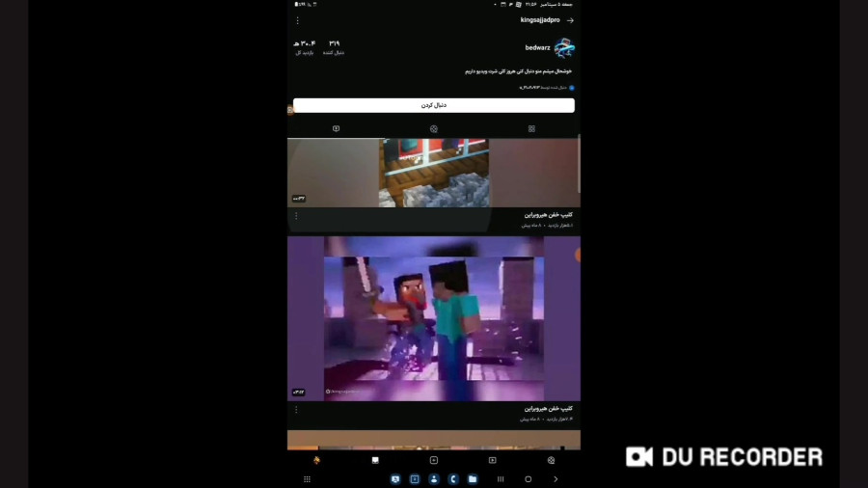Viewport: 868px width, 488px height.
Task: Open the film reel home icon at bottom
Action: coord(551,460)
